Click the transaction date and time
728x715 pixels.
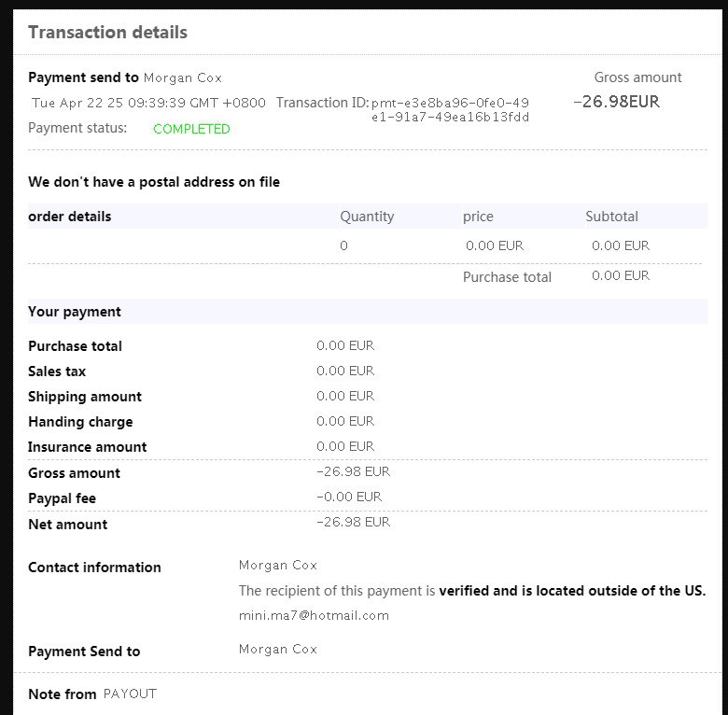(x=148, y=103)
